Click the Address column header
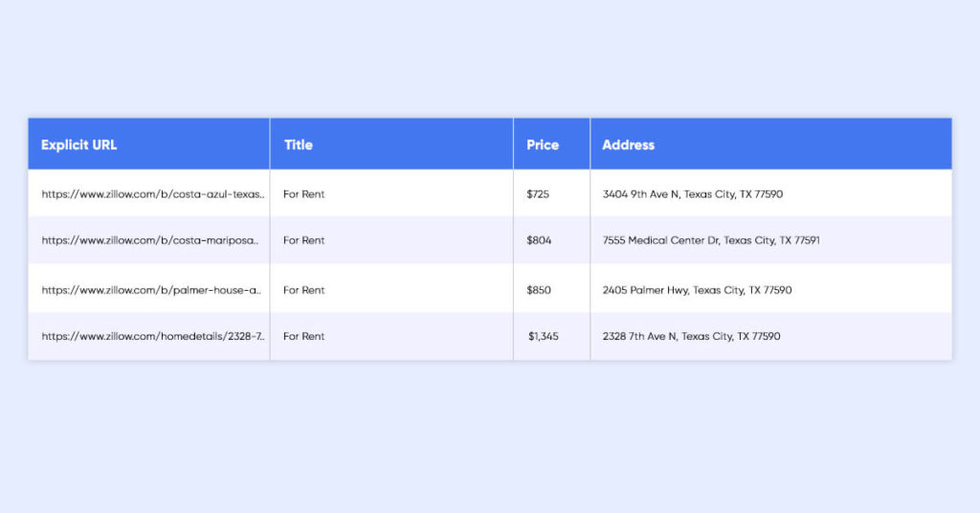Screen dimensions: 980x513 click(x=629, y=145)
